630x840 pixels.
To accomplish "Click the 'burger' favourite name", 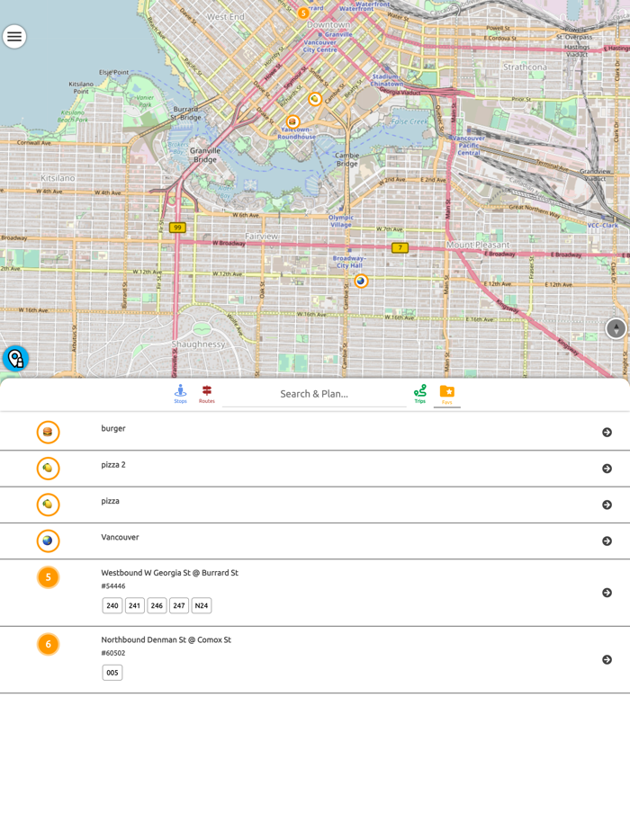I will [x=113, y=429].
